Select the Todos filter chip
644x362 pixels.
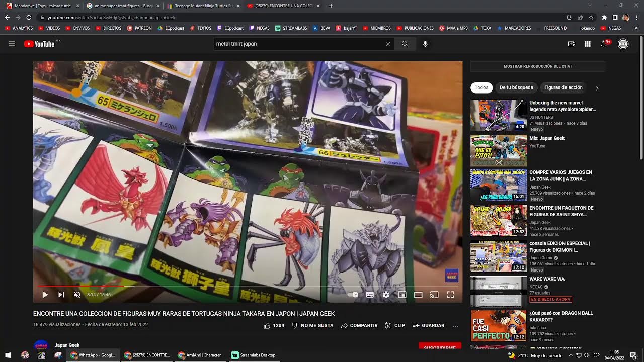click(x=481, y=87)
